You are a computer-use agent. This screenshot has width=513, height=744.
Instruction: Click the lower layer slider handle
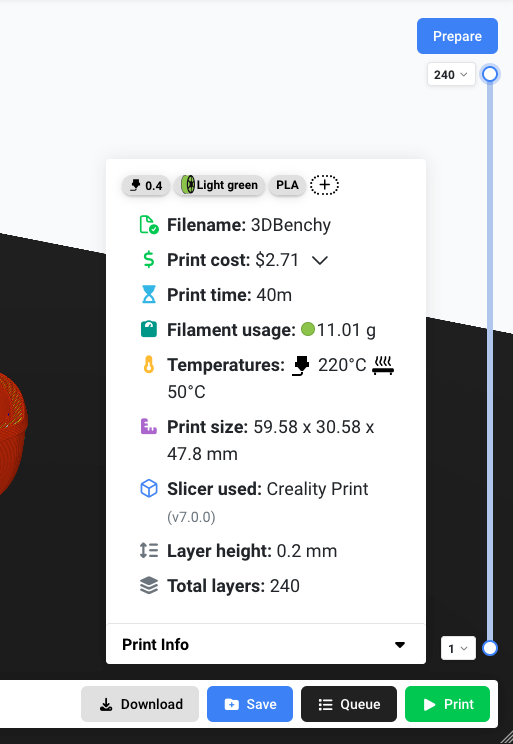(x=490, y=648)
